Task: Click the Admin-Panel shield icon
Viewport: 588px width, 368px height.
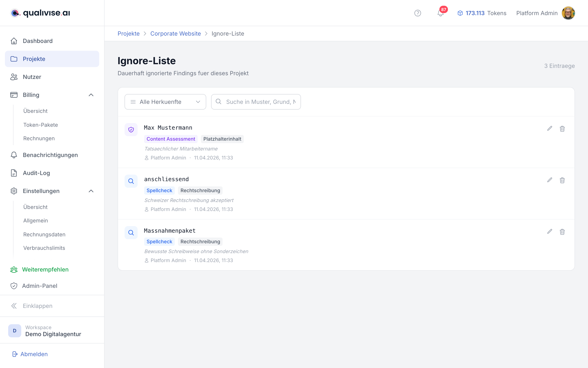Action: [14, 286]
